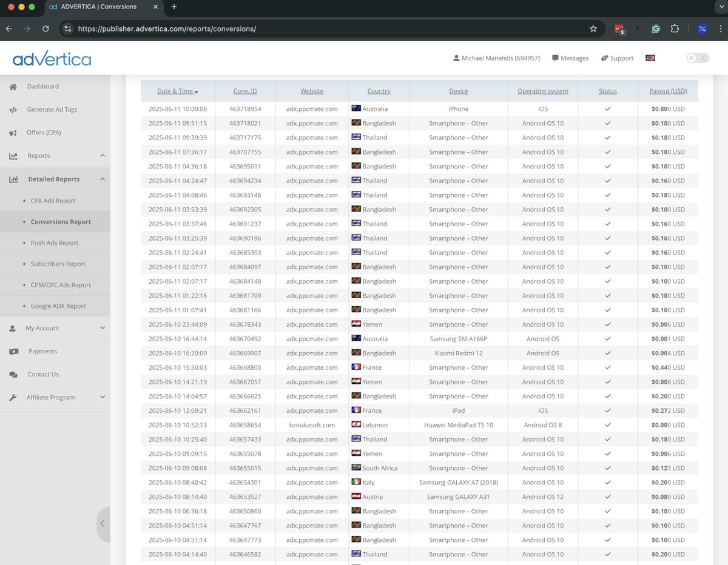Click Samsung SM-A166P device cell
The width and height of the screenshot is (728, 565).
click(x=459, y=339)
